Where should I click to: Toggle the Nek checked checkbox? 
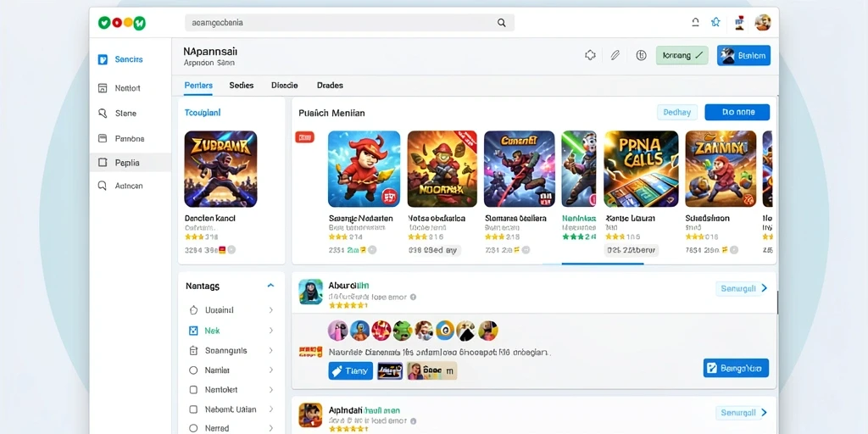pos(193,331)
